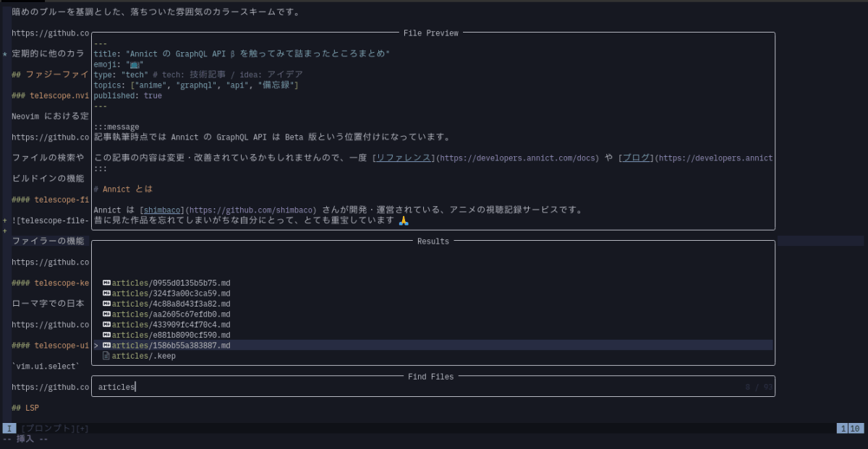Click the shimbaco link in preview
868x449 pixels.
pos(162,210)
